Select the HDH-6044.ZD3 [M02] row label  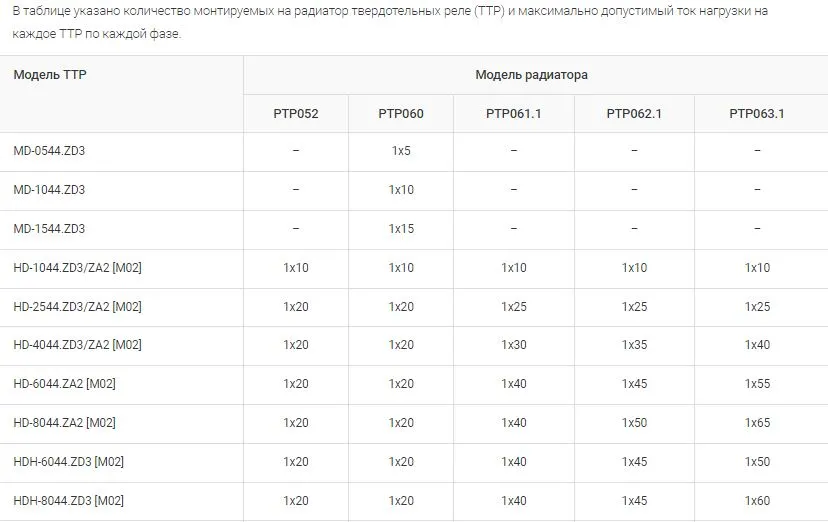click(x=68, y=462)
